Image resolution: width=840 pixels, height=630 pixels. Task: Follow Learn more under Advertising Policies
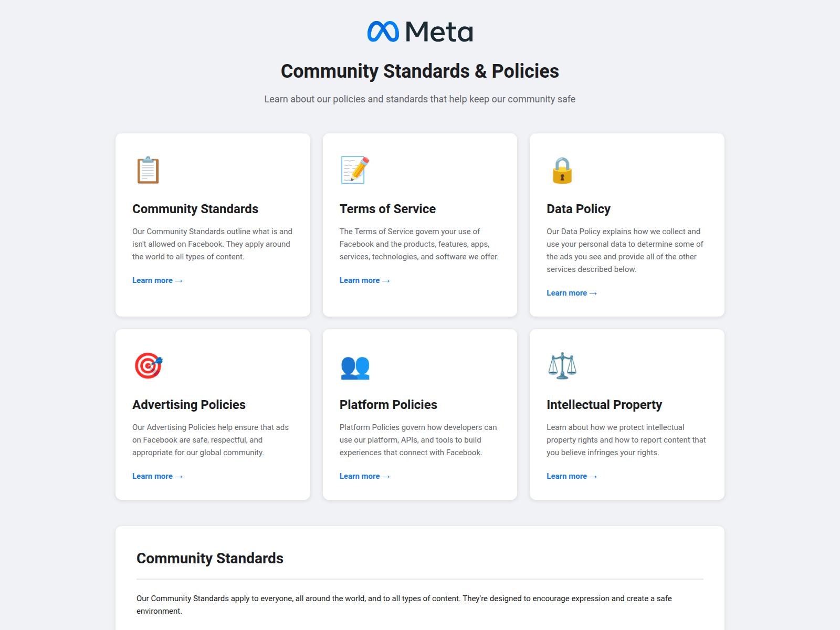(157, 476)
